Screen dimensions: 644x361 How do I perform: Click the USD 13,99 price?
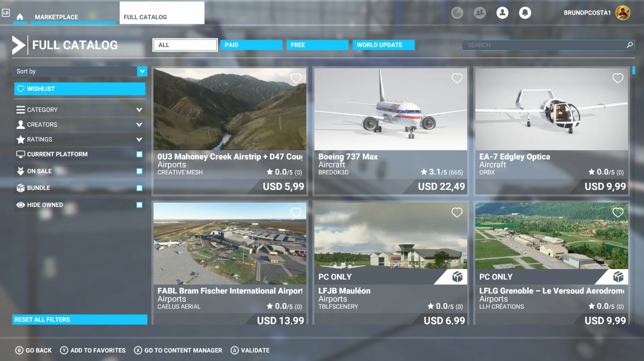(x=280, y=321)
